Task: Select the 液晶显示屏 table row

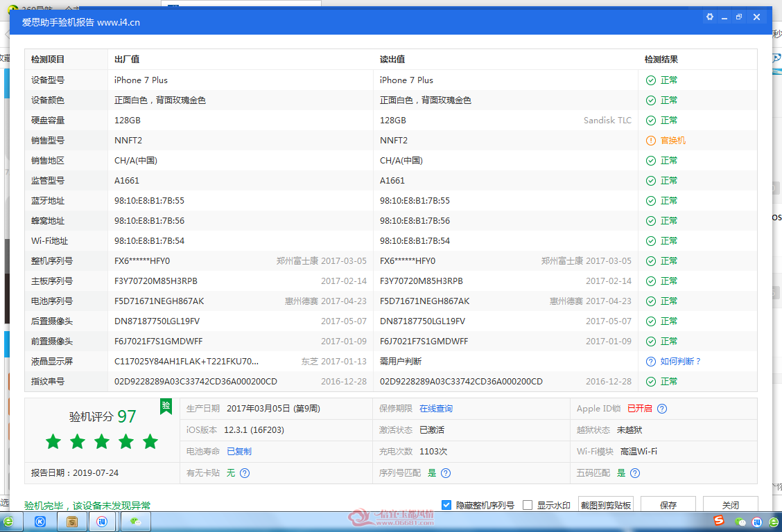Action: pos(391,361)
